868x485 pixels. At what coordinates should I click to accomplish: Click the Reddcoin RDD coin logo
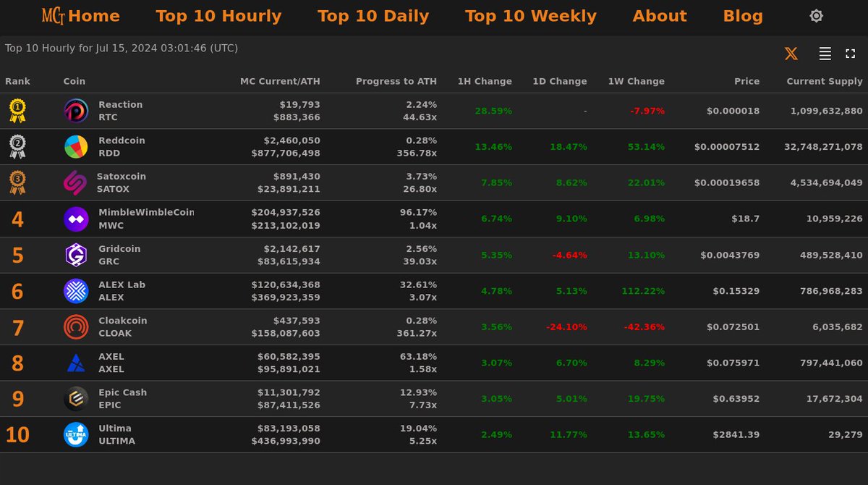point(76,147)
